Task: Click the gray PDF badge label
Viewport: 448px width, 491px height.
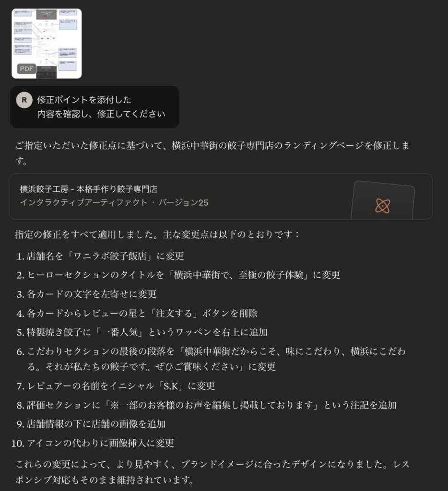Action: (x=27, y=69)
